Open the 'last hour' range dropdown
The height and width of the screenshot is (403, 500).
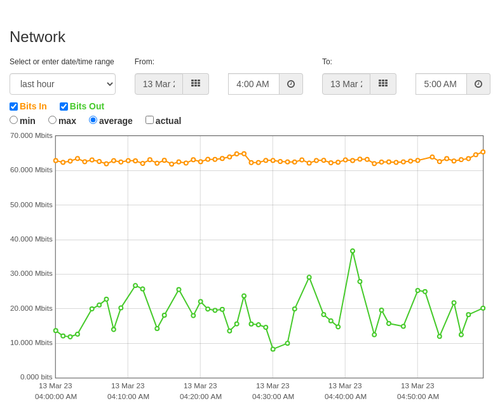[x=63, y=84]
